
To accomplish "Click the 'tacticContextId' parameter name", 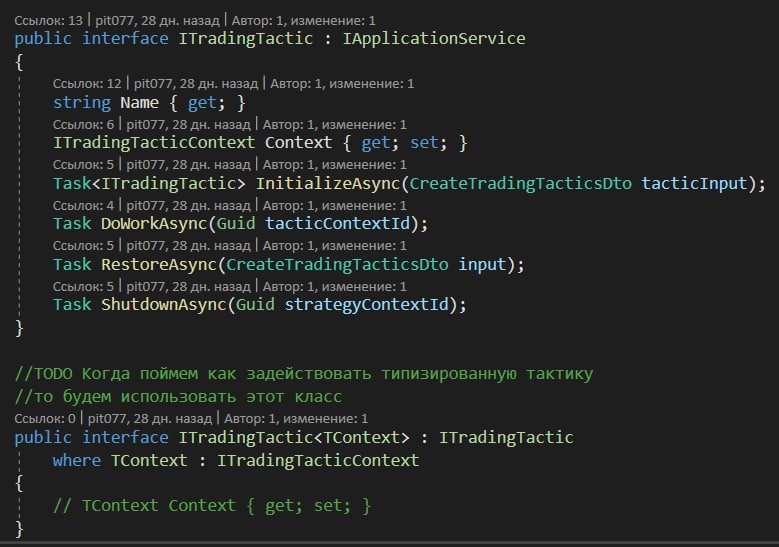I will click(337, 224).
